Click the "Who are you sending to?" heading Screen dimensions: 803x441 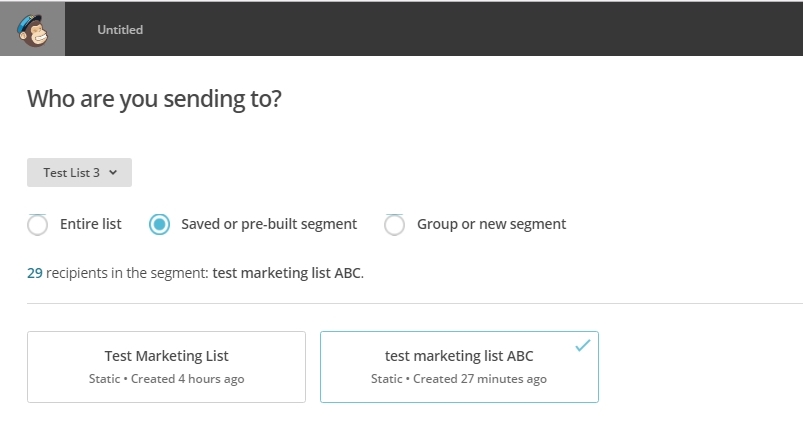coord(154,98)
